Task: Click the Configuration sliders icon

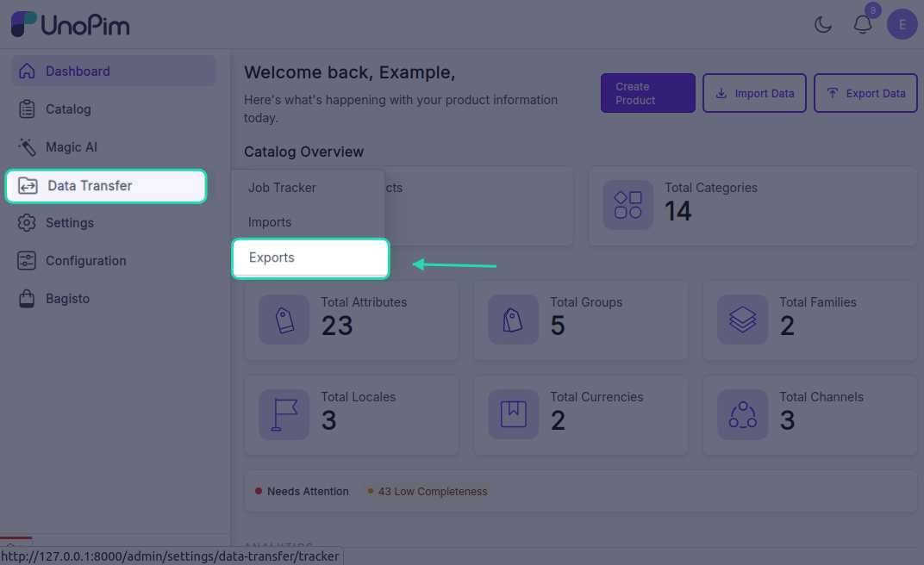Action: (27, 261)
